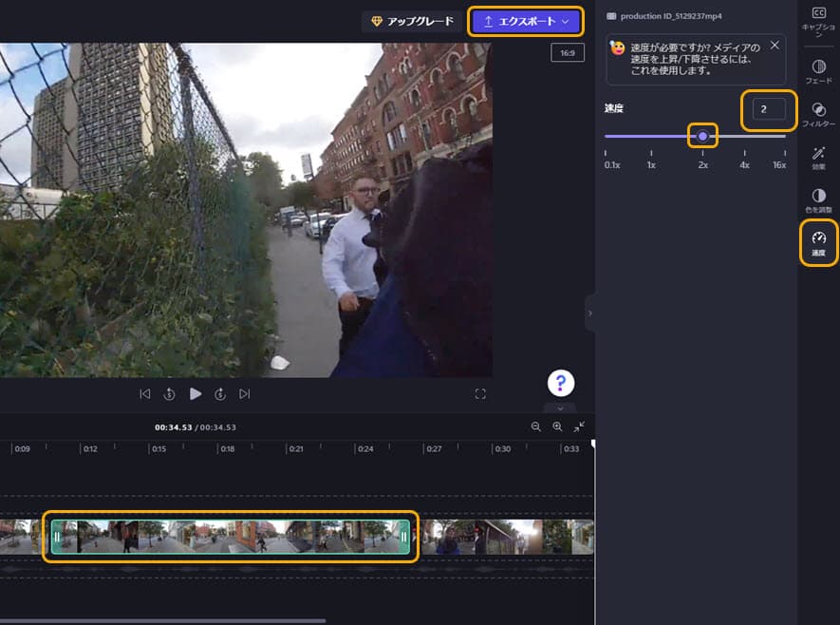Play the video preview
Image resolution: width=840 pixels, height=625 pixels.
[x=196, y=392]
